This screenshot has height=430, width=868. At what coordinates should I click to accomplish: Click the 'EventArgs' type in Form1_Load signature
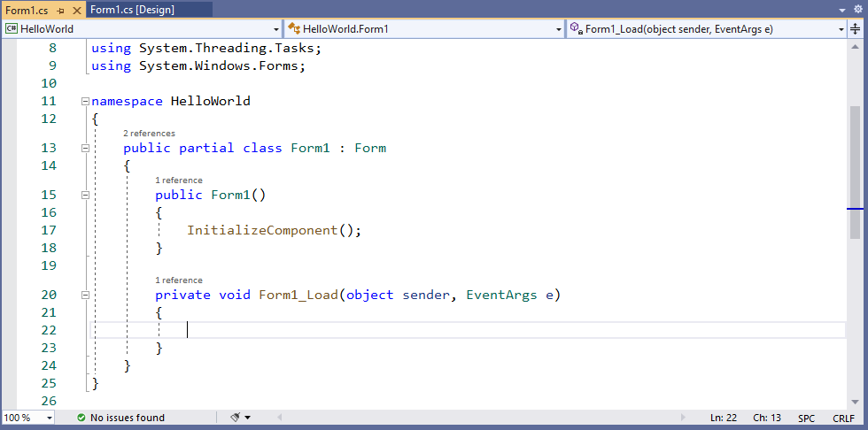501,296
